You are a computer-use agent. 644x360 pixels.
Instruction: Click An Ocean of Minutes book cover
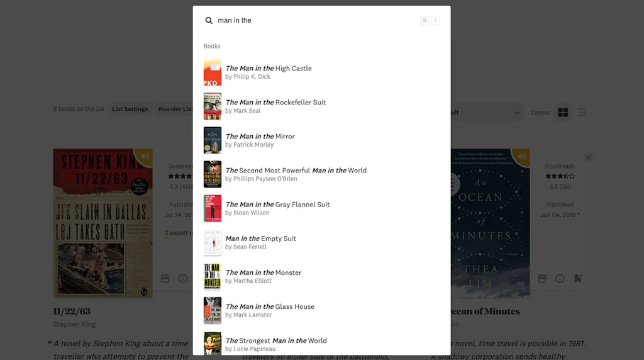491,223
